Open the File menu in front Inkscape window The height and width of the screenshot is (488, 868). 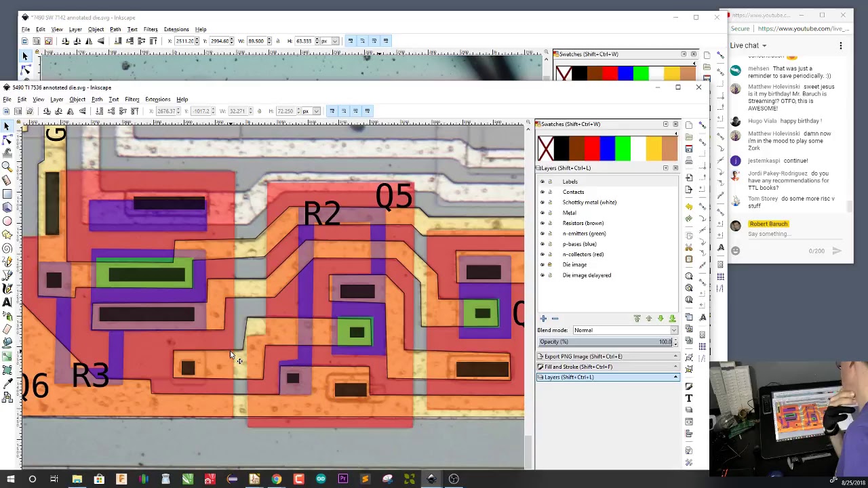7,100
